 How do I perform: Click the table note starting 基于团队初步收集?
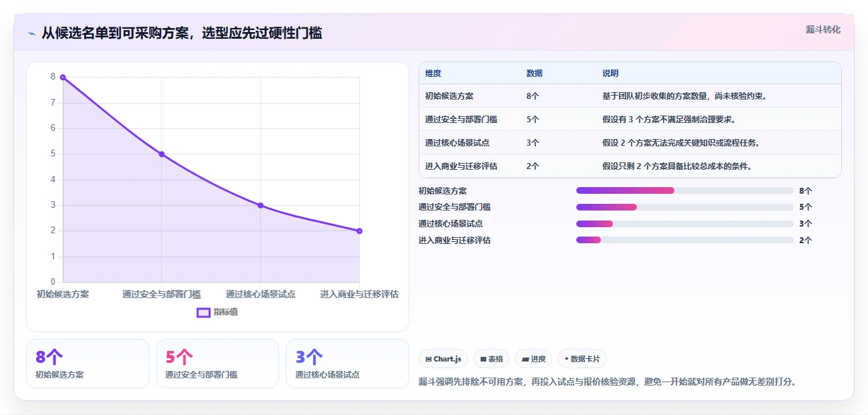[684, 96]
